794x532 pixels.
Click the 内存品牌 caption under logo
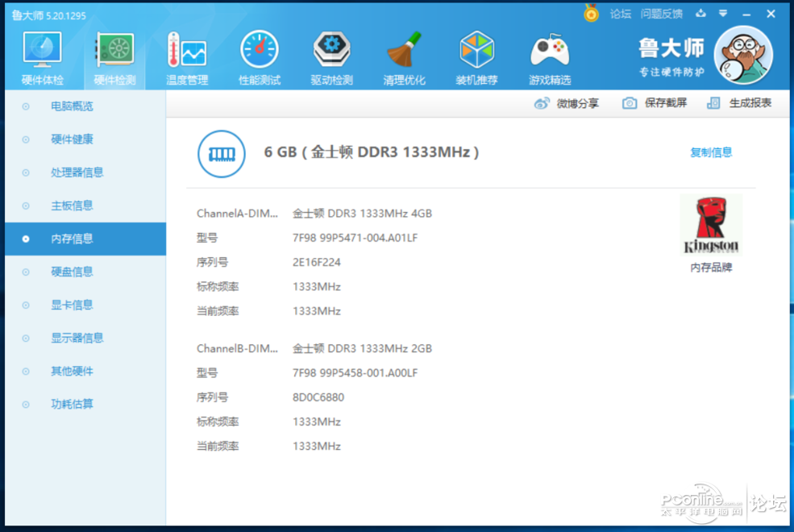(711, 268)
